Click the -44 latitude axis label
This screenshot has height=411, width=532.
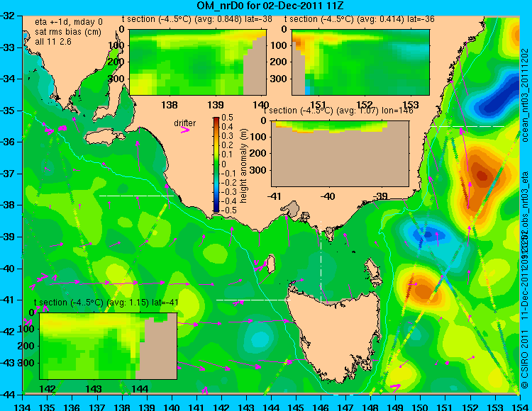[8, 395]
